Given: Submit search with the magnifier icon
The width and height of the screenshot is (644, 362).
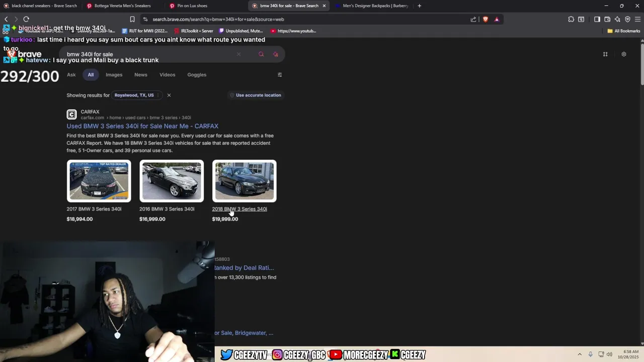Looking at the screenshot, I should (x=261, y=54).
